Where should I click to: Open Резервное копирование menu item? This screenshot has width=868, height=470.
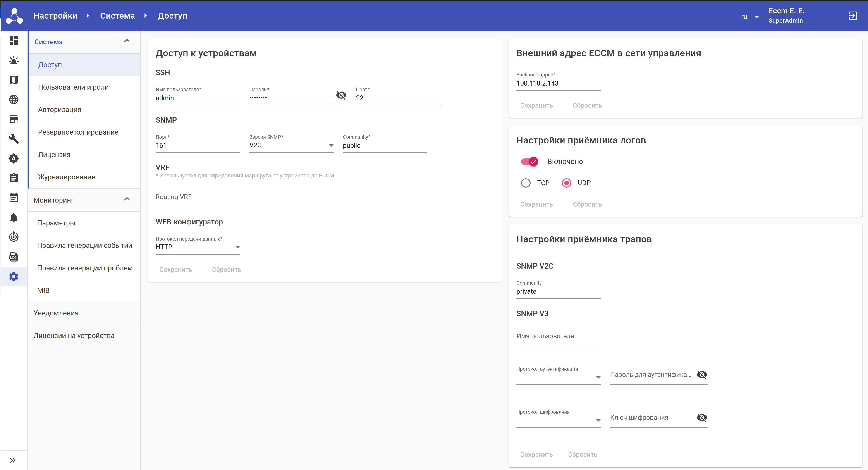(78, 132)
